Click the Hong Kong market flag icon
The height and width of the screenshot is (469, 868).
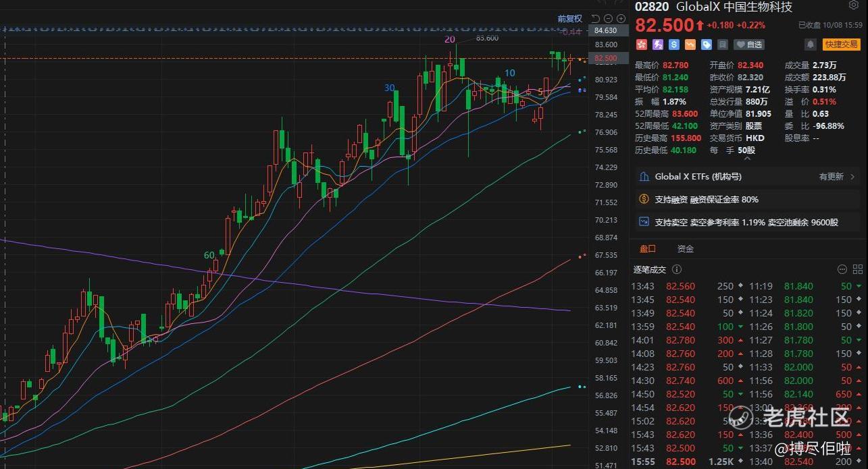coord(641,45)
